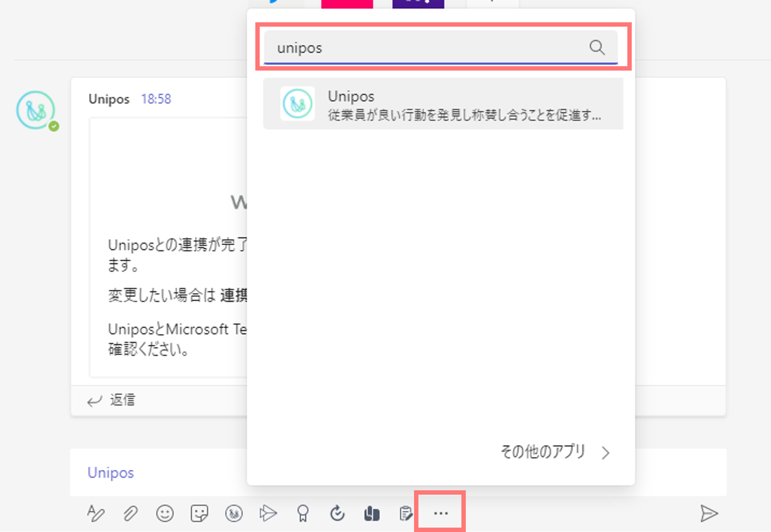Open the Praise badge icon

pos(303,513)
